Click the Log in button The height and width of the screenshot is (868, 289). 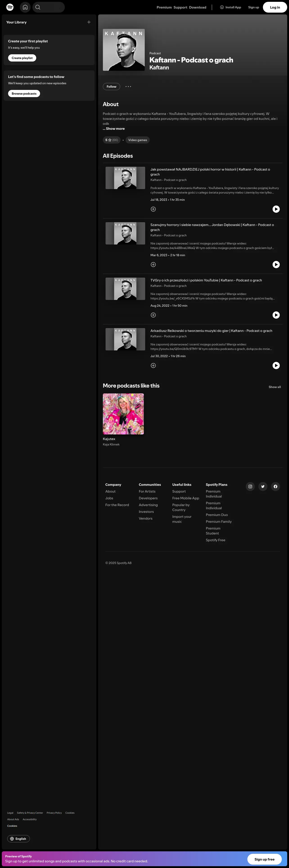tap(275, 7)
